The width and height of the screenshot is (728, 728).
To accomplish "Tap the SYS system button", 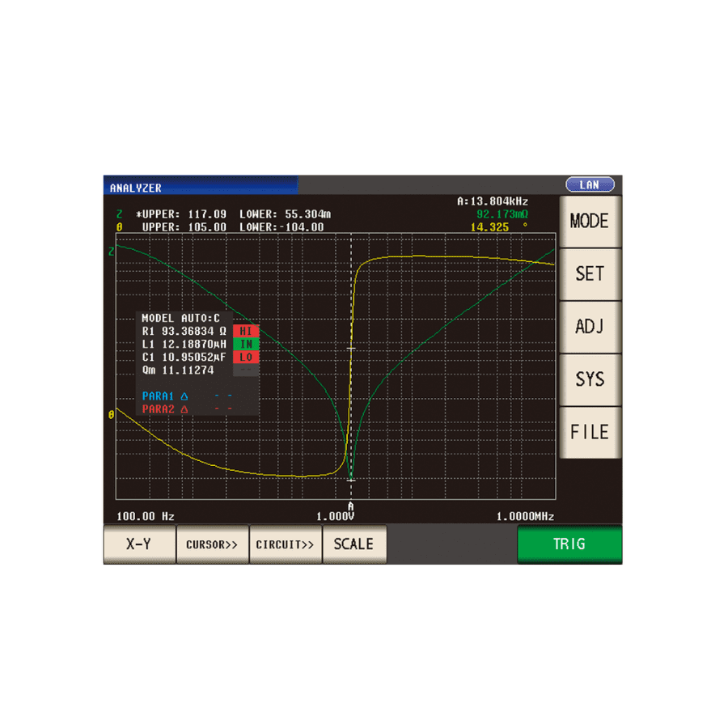I will click(x=590, y=379).
